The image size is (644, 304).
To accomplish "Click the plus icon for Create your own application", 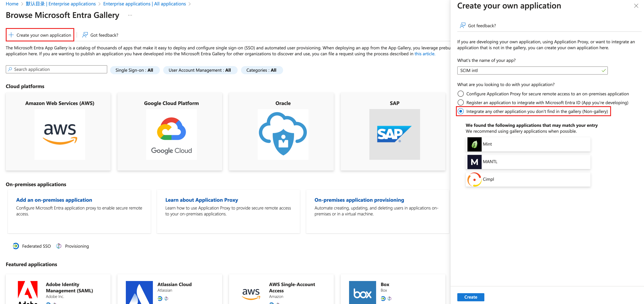I will coord(11,35).
